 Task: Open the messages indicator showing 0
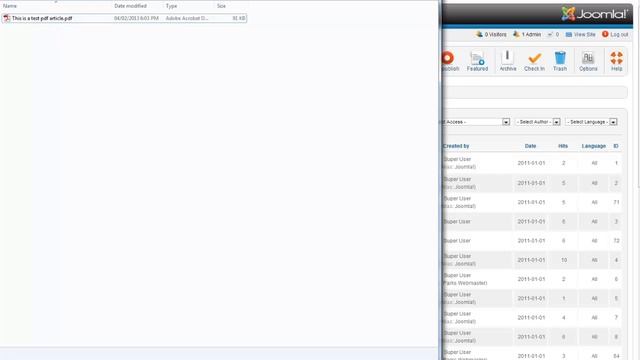(553, 35)
